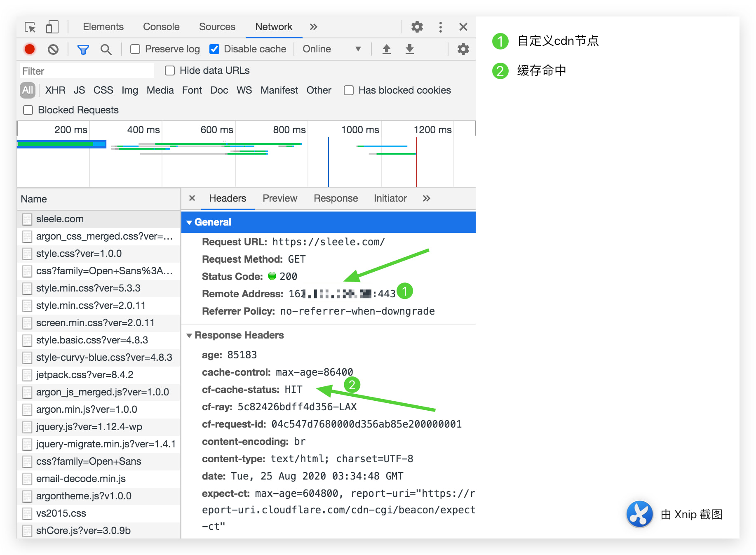Toggle the device toolbar icon

point(52,27)
